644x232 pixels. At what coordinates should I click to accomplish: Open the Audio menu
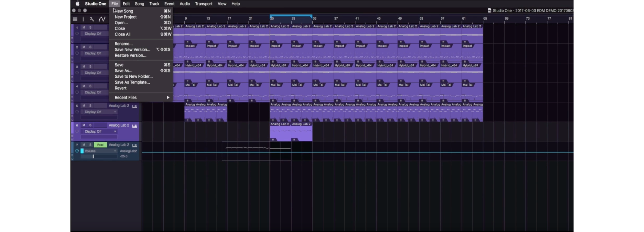(185, 4)
